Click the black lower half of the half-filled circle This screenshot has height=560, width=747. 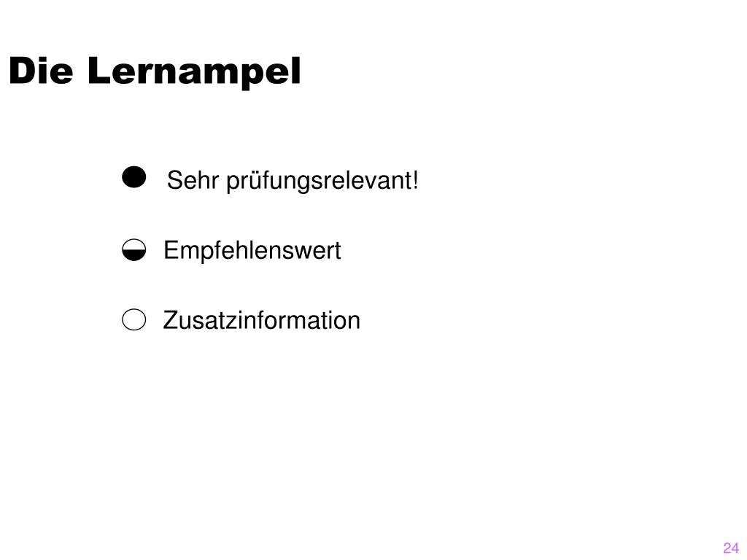134,256
